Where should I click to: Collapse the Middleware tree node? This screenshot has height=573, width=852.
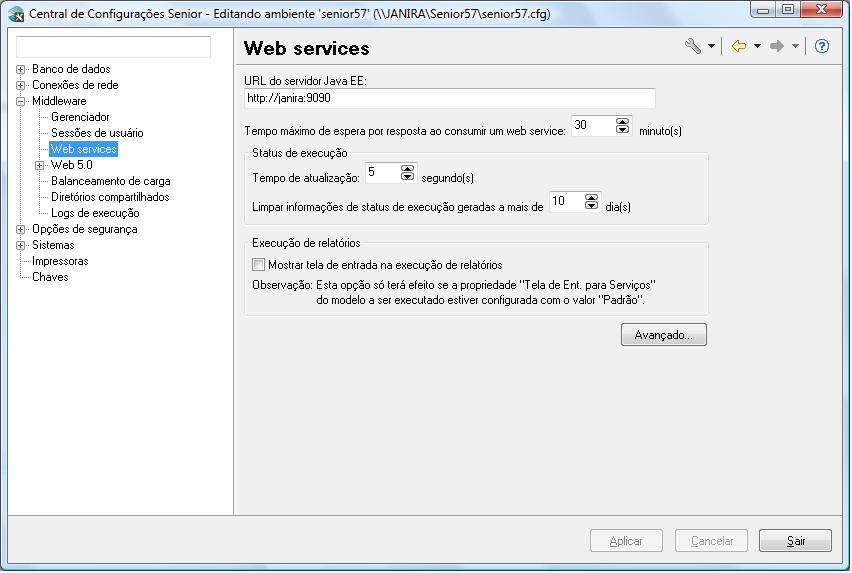point(21,102)
